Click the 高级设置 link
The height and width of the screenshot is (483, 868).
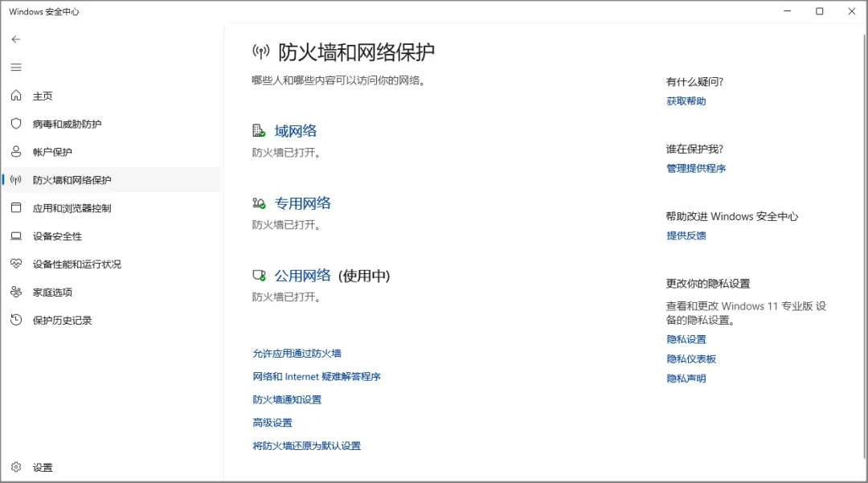[272, 423]
